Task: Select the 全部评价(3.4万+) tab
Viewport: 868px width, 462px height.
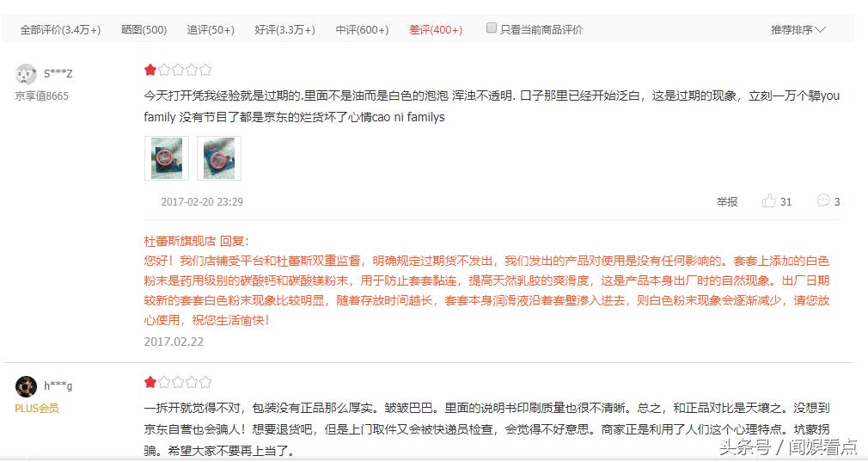Action: (60, 30)
